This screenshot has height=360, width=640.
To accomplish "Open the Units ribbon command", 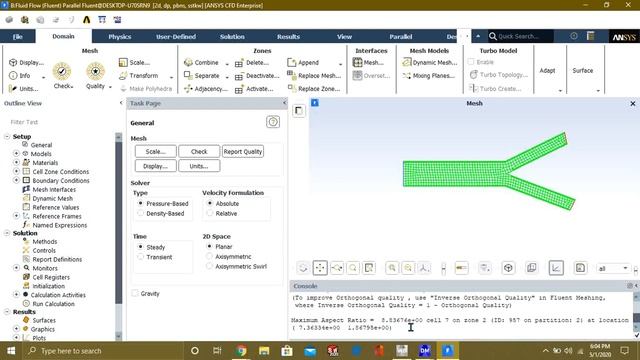I will 24,89.
